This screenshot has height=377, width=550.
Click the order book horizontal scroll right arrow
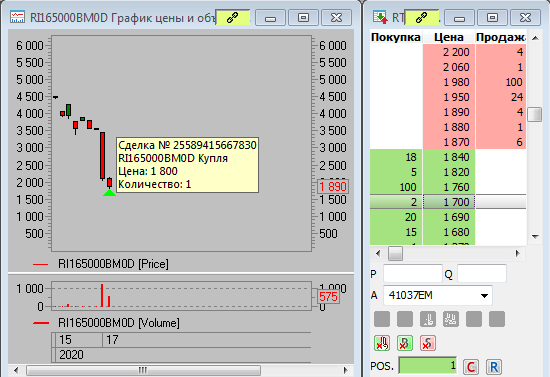[518, 253]
